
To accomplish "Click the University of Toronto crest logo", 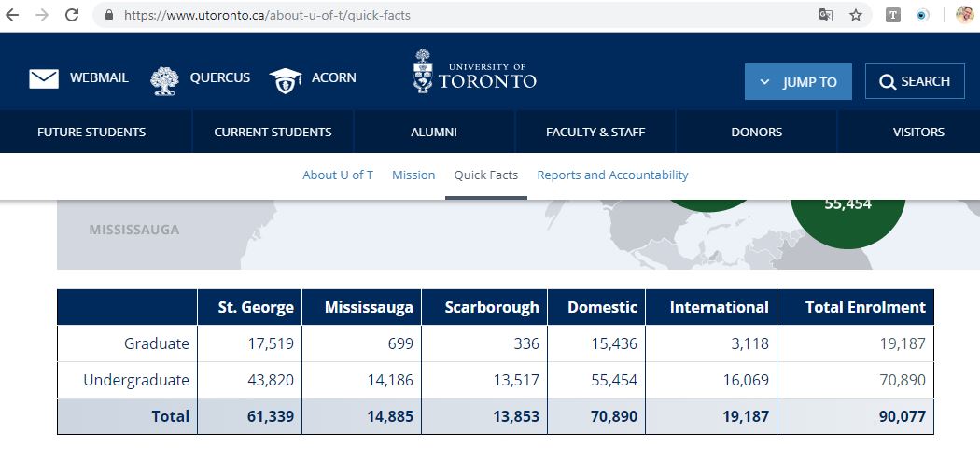I will pyautogui.click(x=423, y=71).
